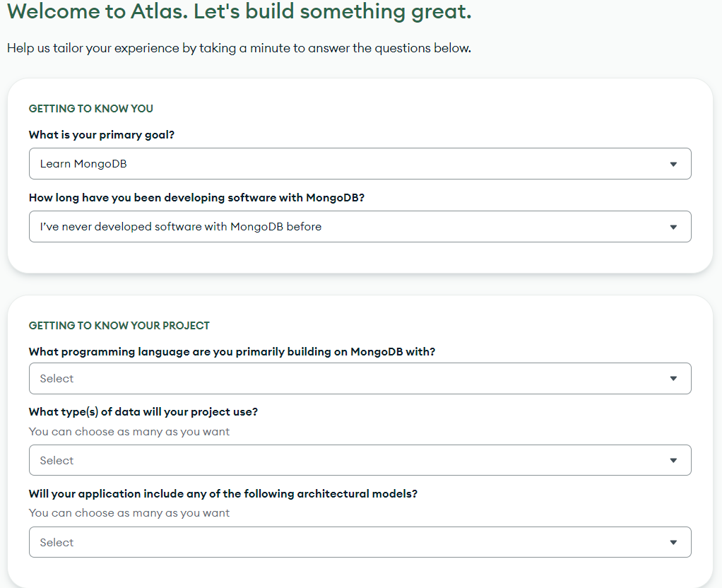Click the 'How long have you been developing' question label
Image resolution: width=722 pixels, height=588 pixels.
click(x=196, y=198)
